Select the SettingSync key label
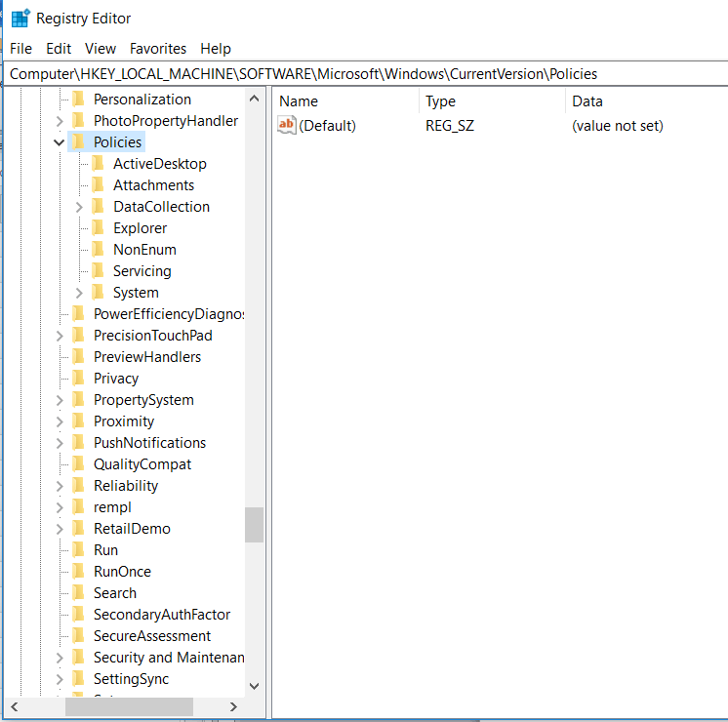 pyautogui.click(x=131, y=679)
